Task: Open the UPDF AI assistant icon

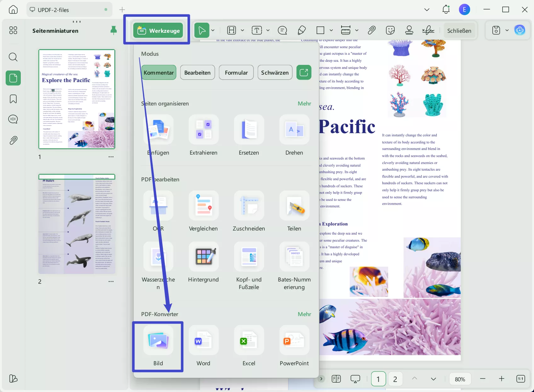Action: [x=520, y=30]
